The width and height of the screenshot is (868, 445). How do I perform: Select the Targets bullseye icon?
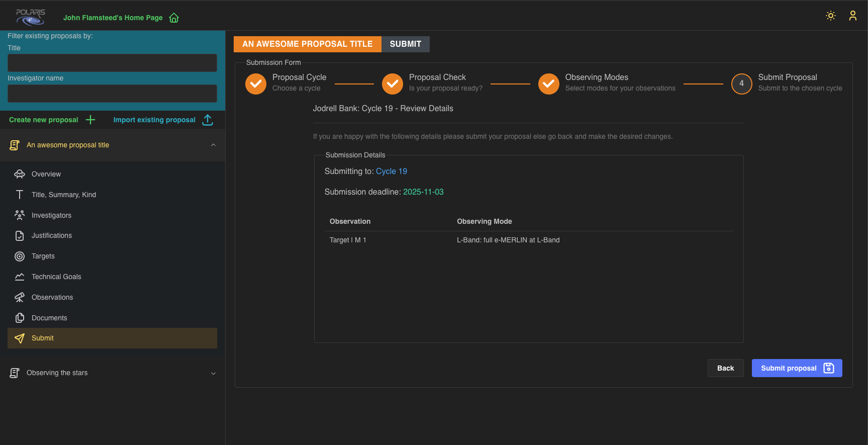click(x=20, y=256)
